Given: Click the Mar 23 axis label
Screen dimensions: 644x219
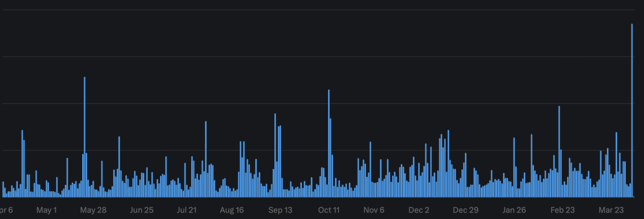Looking at the screenshot, I should (x=611, y=210).
